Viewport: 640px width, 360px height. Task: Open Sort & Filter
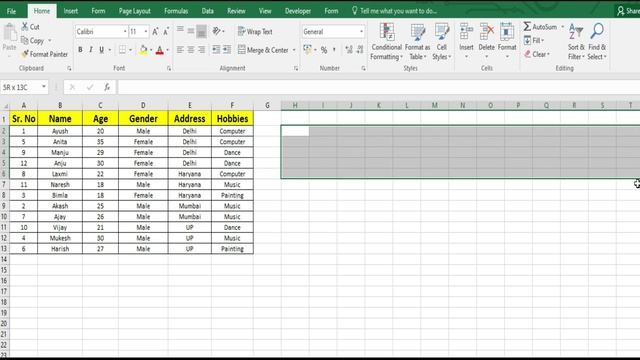pos(576,42)
